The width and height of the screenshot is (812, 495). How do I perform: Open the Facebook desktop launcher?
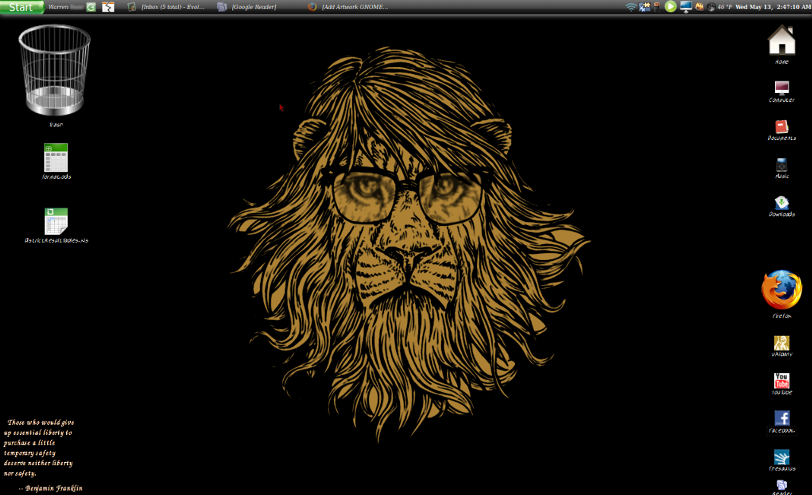(x=782, y=418)
